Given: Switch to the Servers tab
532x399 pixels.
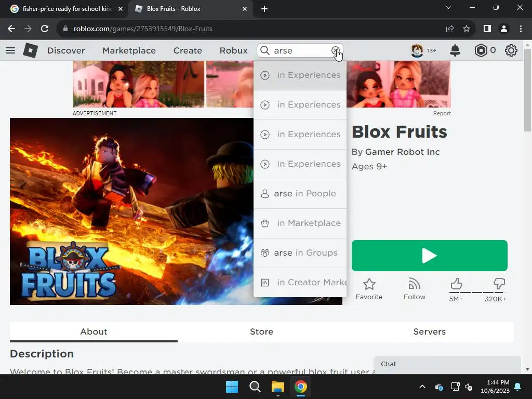Looking at the screenshot, I should (430, 331).
